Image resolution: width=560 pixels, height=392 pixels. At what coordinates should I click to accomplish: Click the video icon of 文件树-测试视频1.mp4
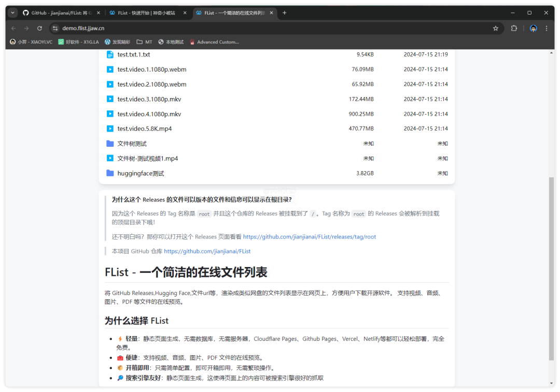(x=110, y=158)
